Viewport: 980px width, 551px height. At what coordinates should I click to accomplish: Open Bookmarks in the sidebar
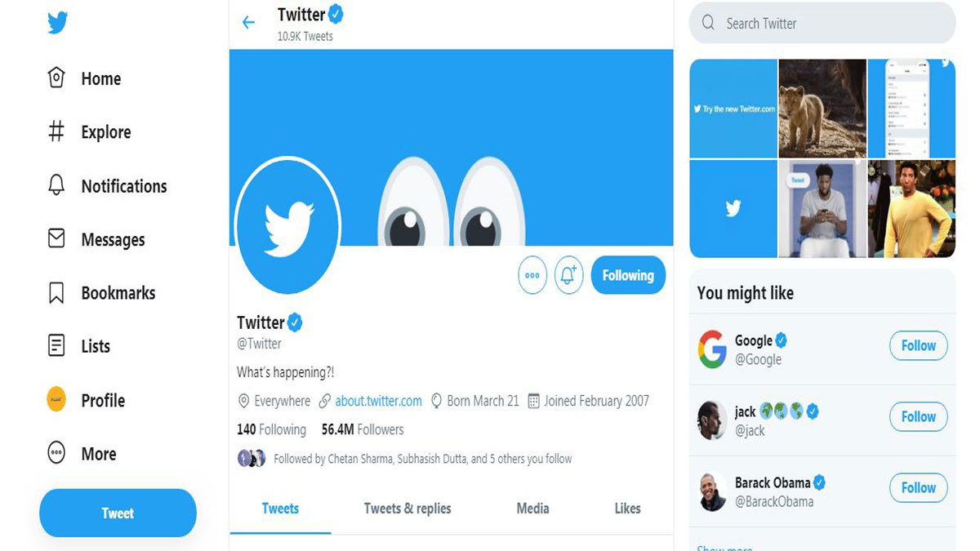click(101, 293)
